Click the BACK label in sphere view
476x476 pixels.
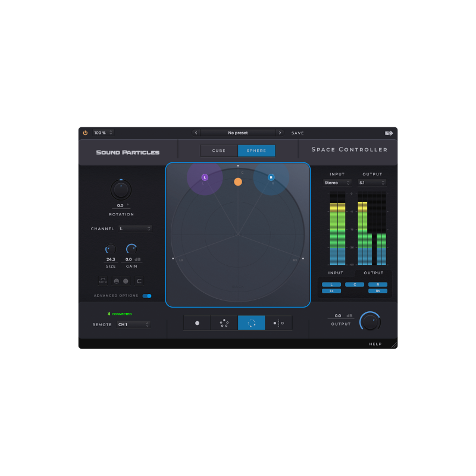tap(237, 287)
